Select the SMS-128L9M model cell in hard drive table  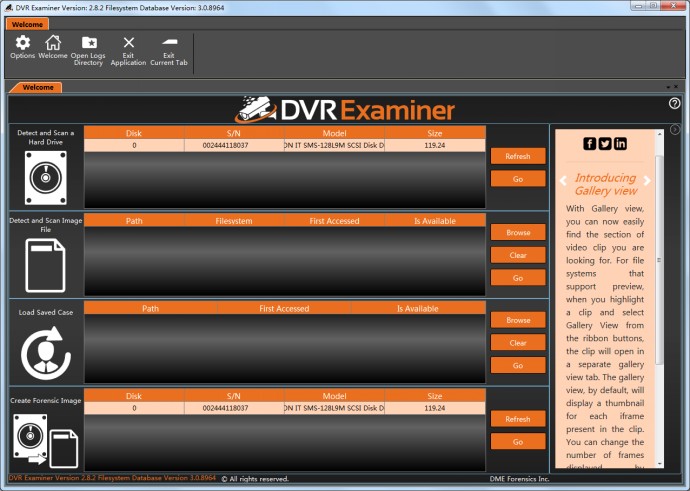click(334, 145)
